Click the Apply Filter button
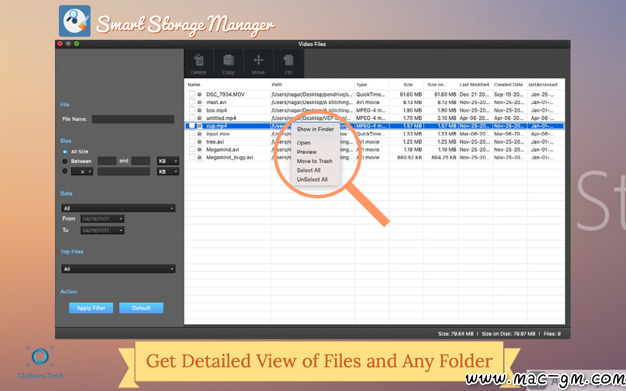626x391 pixels. [91, 308]
